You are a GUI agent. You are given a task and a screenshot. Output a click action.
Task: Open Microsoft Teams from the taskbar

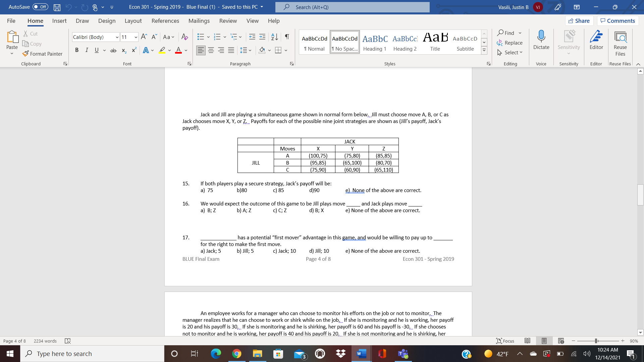coord(403,353)
